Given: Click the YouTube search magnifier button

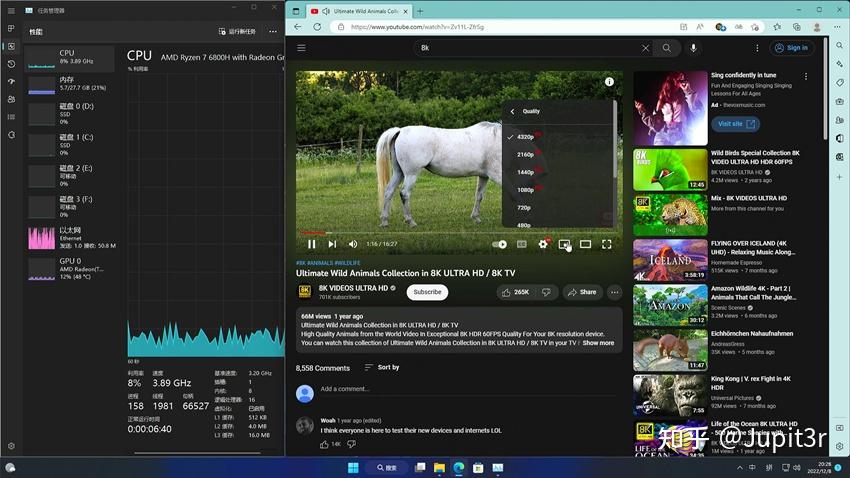Looking at the screenshot, I should pyautogui.click(x=666, y=48).
